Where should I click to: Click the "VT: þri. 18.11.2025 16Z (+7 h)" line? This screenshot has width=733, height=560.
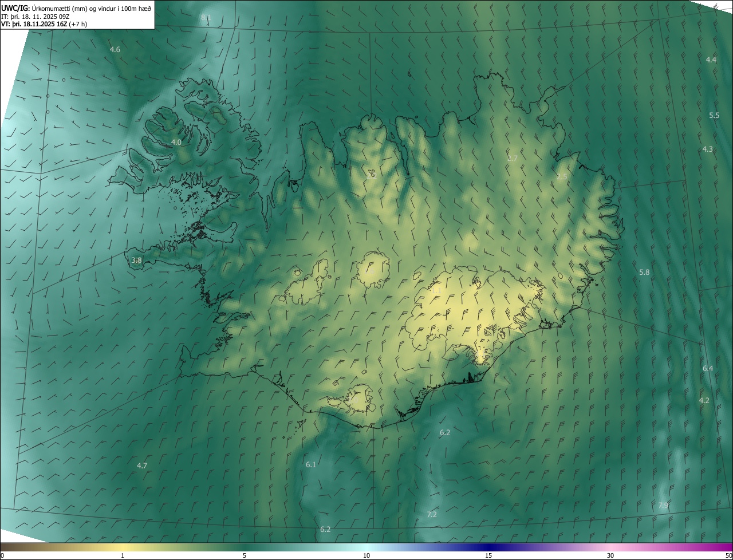click(x=44, y=24)
